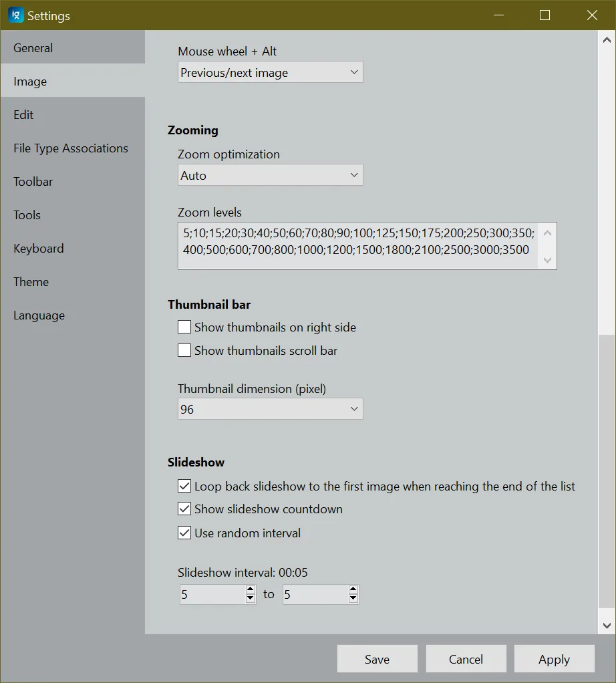
Task: Go to the Toolbar settings tab
Action: (x=73, y=181)
